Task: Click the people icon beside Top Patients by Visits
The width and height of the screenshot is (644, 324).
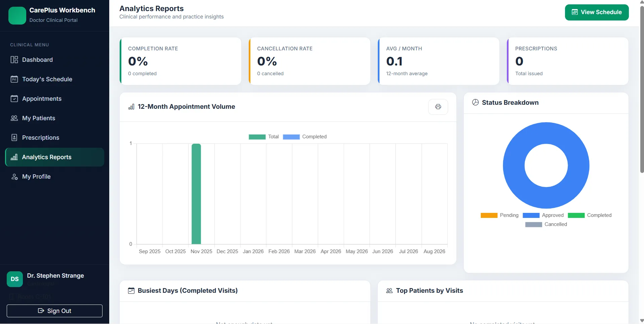Action: pyautogui.click(x=389, y=291)
